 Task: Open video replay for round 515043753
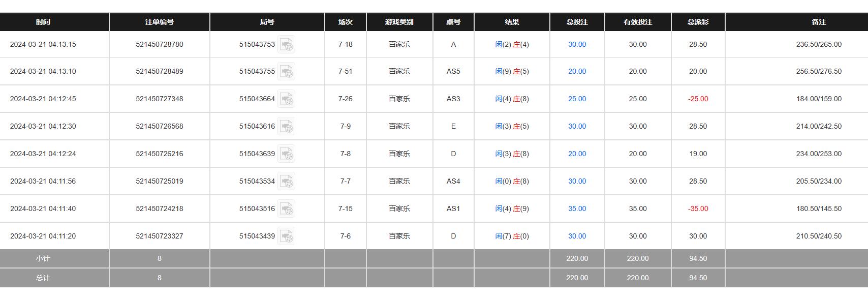[x=286, y=45]
